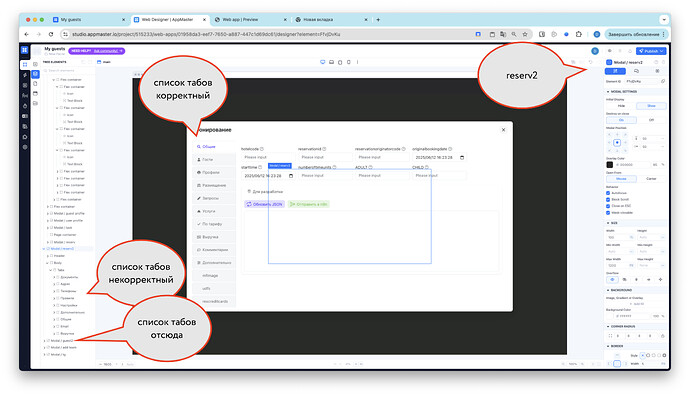The image size is (690, 396).
Task: Click the calendar icon in originalbookingdate field
Action: (462, 157)
